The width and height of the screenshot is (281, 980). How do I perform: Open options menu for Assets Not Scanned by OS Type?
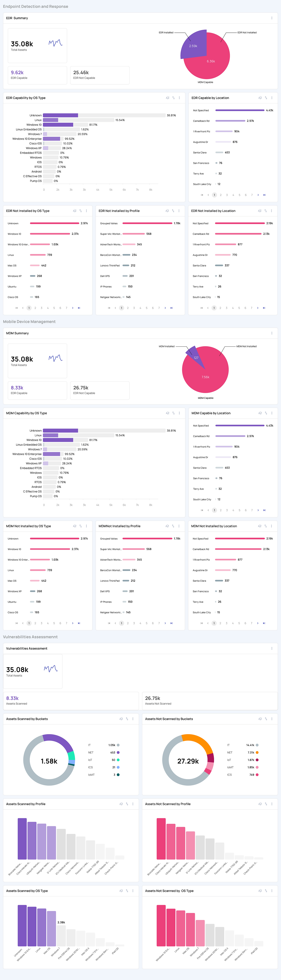pyautogui.click(x=272, y=891)
